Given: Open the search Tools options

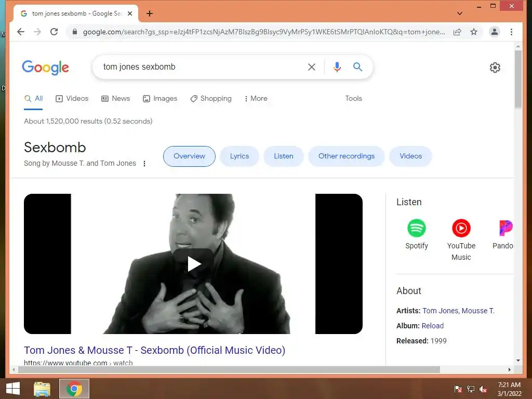Looking at the screenshot, I should [x=353, y=98].
